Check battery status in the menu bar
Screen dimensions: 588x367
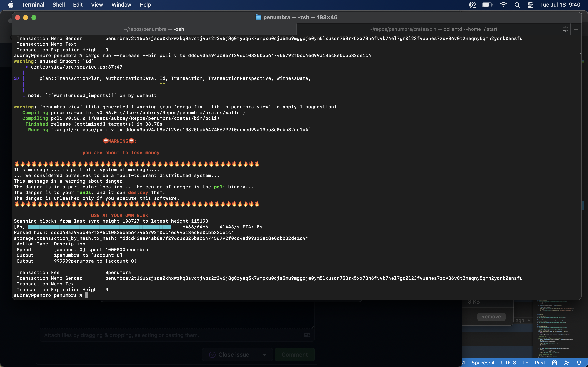point(487,5)
